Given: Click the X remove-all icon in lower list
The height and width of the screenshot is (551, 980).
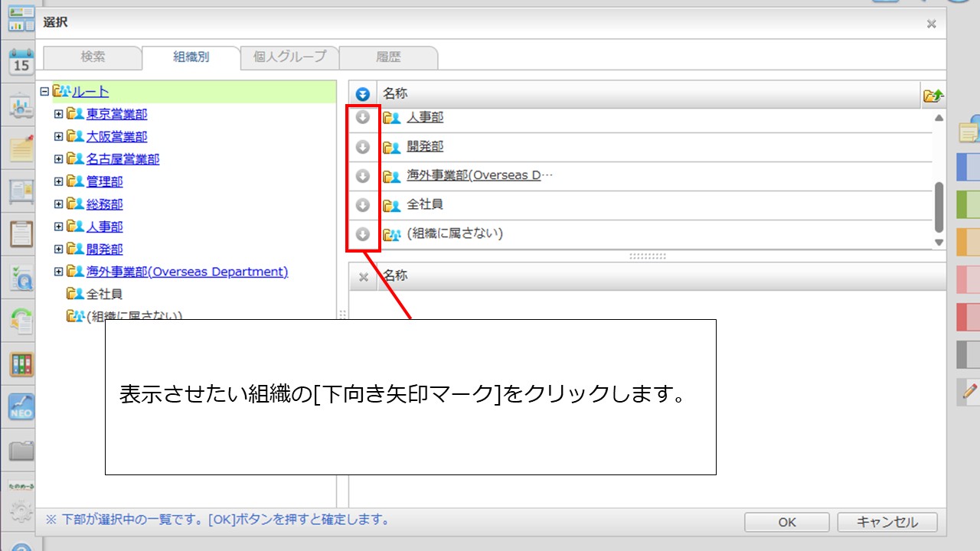Looking at the screenshot, I should [x=364, y=277].
